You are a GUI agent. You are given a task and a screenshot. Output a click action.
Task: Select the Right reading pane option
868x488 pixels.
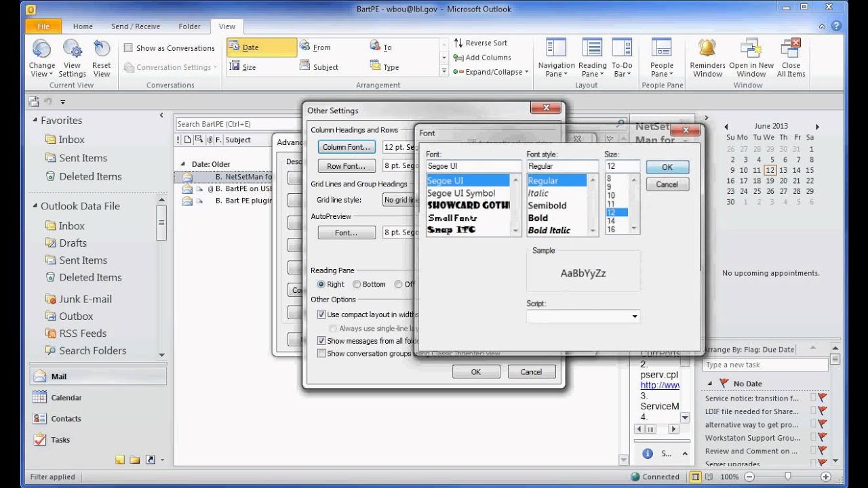coord(321,285)
